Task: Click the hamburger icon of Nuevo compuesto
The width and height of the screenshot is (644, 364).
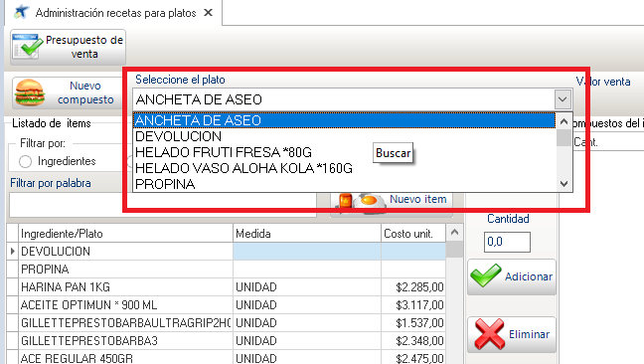Action: tap(30, 92)
